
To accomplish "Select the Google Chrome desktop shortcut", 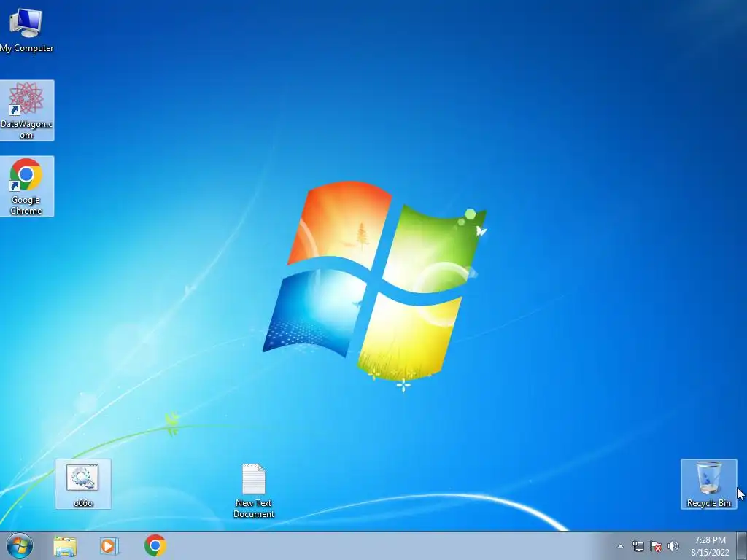I will point(27,186).
